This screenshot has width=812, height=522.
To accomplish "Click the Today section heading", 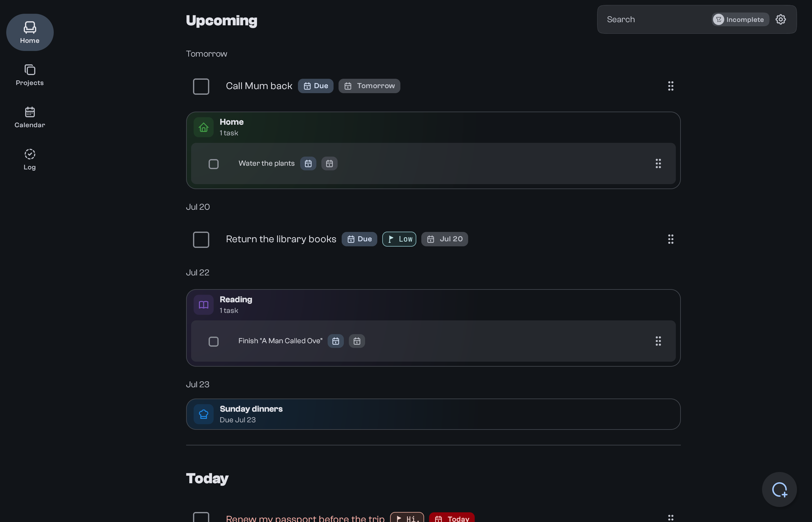I will coord(207,479).
